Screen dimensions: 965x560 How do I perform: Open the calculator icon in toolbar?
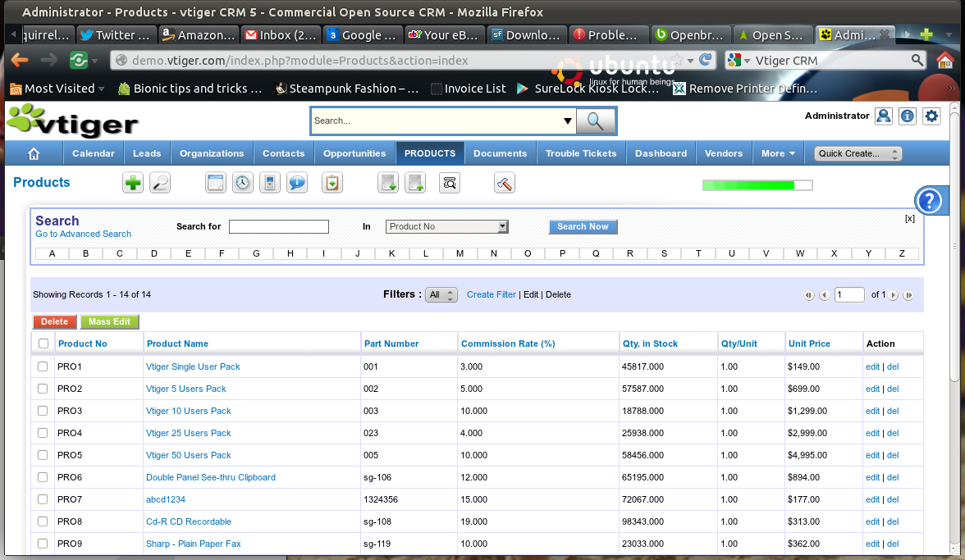point(269,183)
